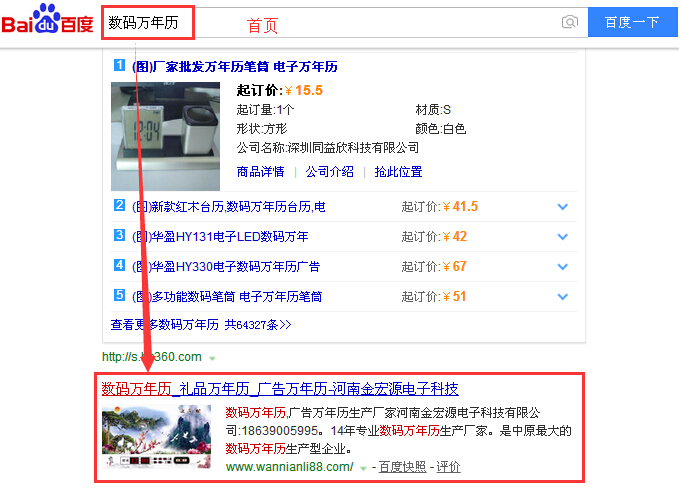Open 公司介绍 link
The image size is (679, 491).
pyautogui.click(x=330, y=172)
